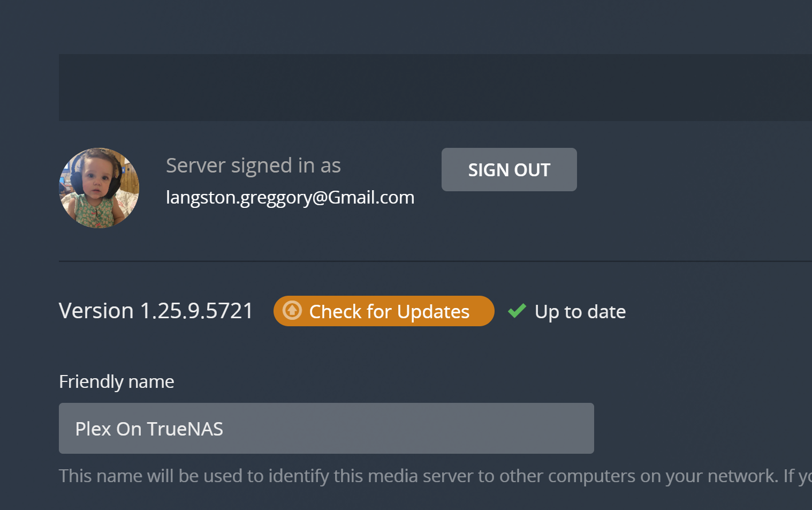The image size is (812, 510).
Task: Click the "Server signed in as" label
Action: [x=253, y=166]
